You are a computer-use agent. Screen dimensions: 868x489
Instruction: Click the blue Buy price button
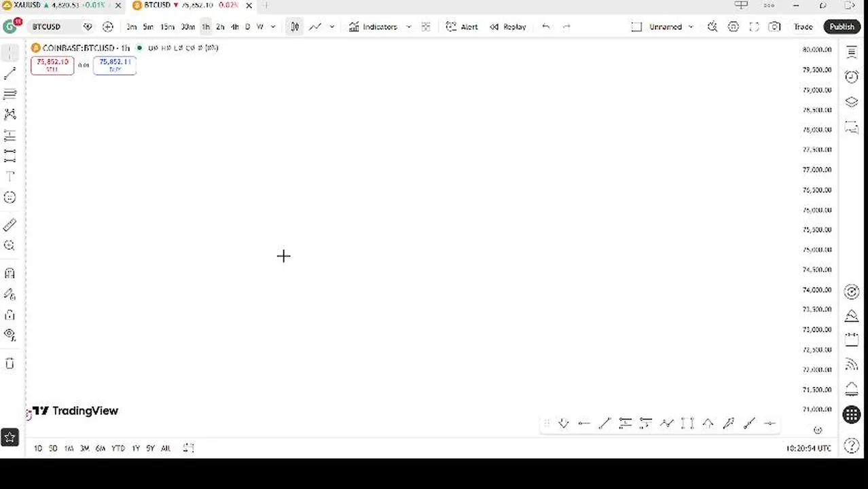[x=115, y=65]
